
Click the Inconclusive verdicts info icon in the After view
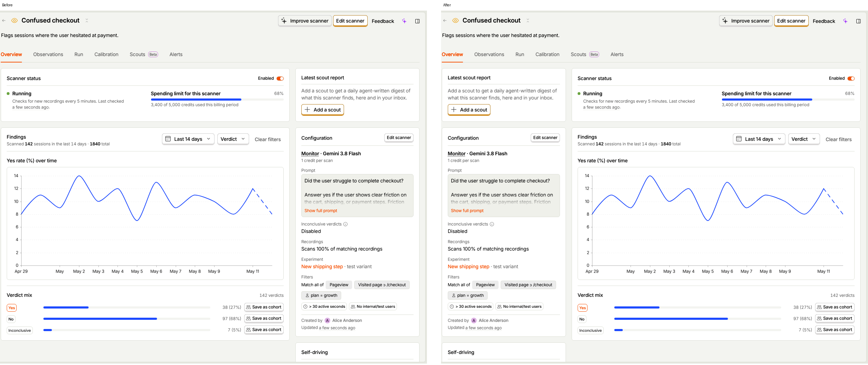tap(492, 224)
